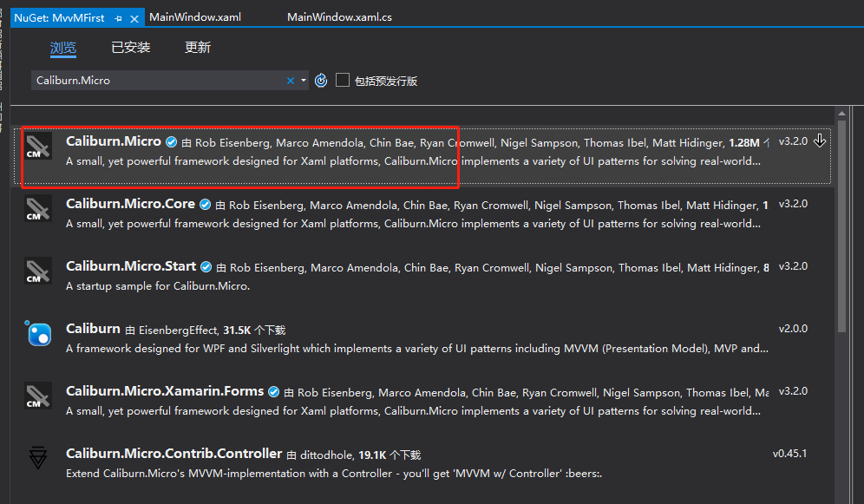Switch to MainWindow.xaml tab
The height and width of the screenshot is (504, 864).
coord(195,17)
